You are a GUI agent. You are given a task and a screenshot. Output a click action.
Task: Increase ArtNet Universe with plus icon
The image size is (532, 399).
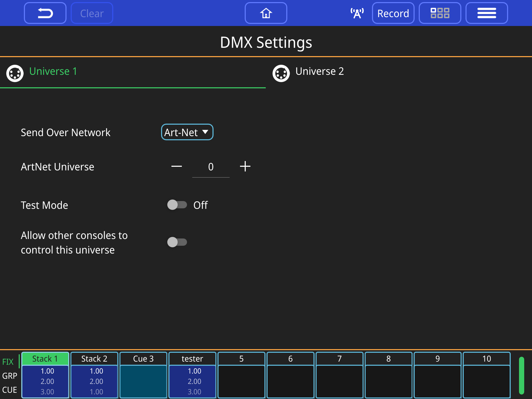(x=245, y=167)
